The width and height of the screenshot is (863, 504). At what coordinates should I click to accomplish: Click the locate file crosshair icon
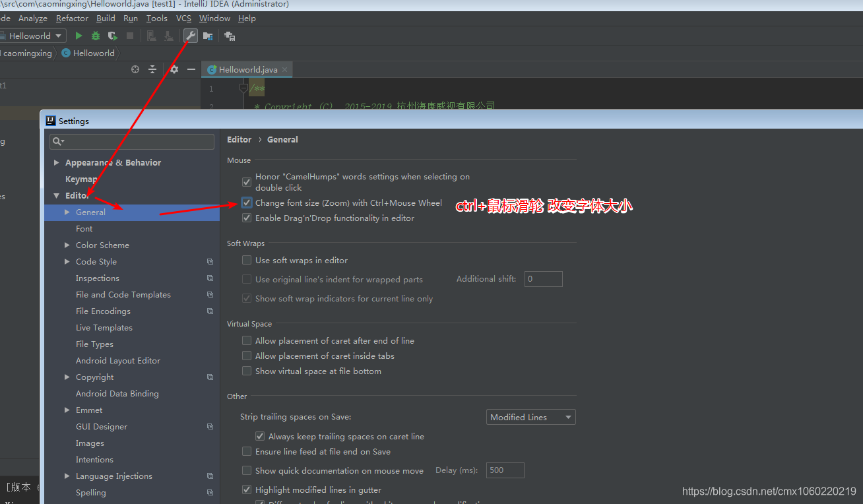135,69
